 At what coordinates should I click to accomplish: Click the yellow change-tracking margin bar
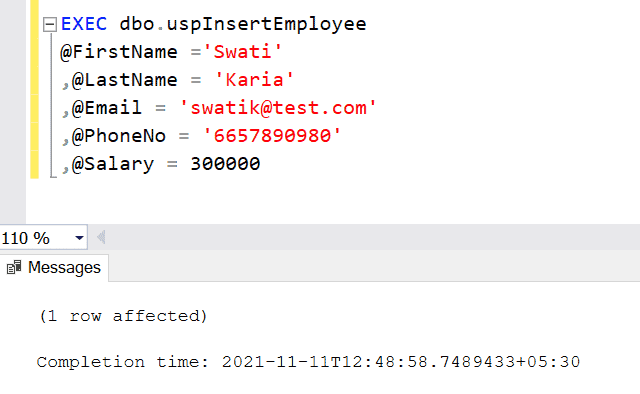coord(35,90)
